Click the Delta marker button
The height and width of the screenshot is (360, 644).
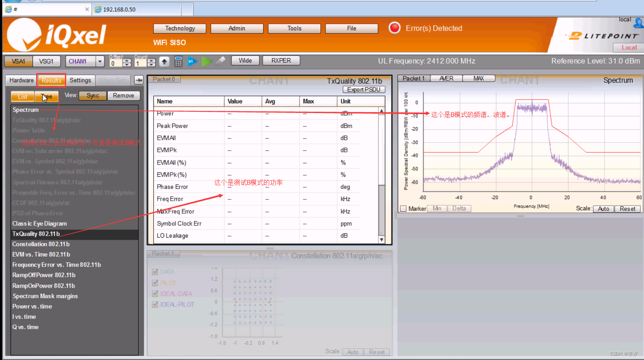[x=459, y=208]
